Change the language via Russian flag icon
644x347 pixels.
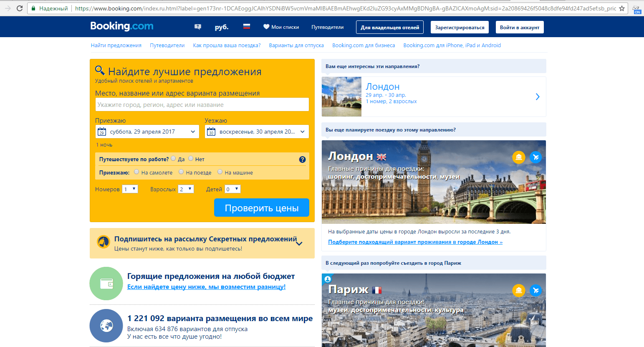247,27
